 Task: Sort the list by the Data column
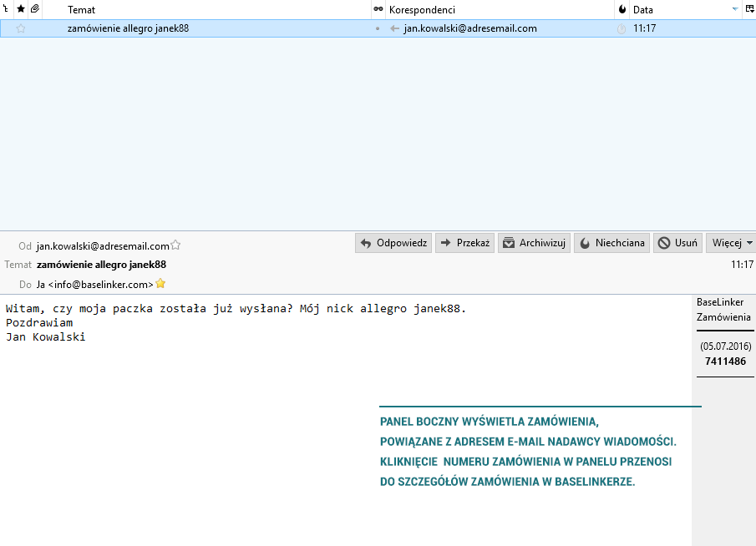tap(642, 10)
